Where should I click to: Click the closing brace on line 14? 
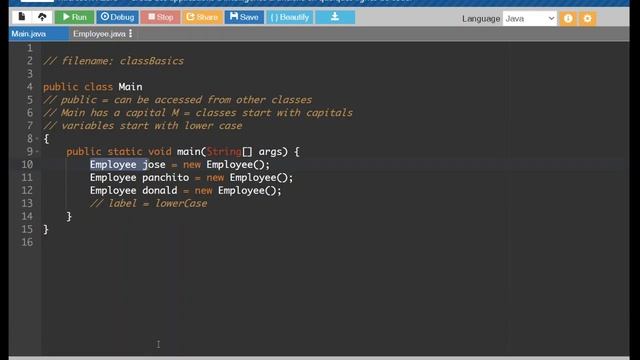(x=69, y=216)
